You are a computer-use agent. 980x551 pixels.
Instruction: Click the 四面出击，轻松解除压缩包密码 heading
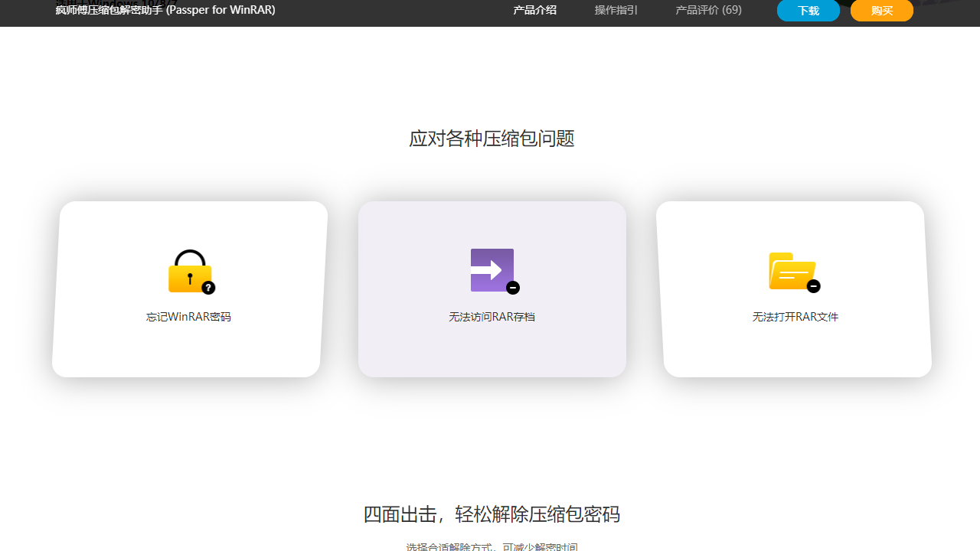492,514
